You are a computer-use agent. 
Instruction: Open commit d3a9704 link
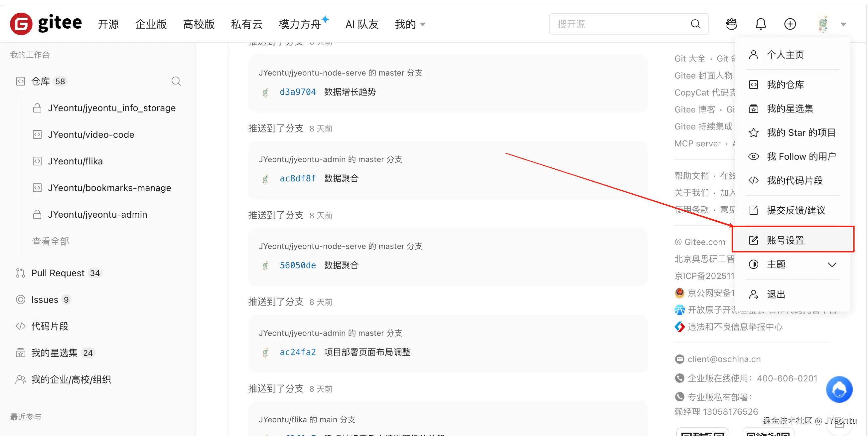click(298, 92)
